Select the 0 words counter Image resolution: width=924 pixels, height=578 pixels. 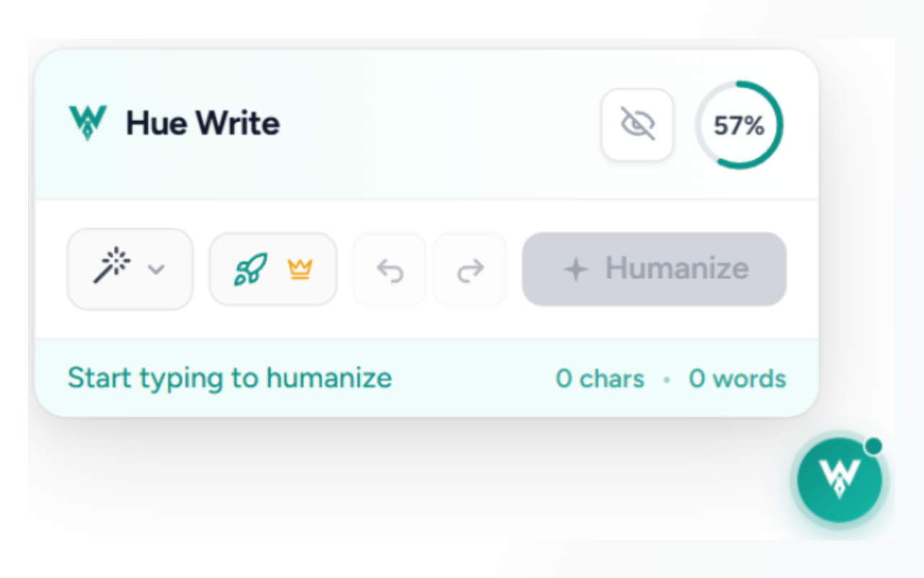tap(736, 378)
